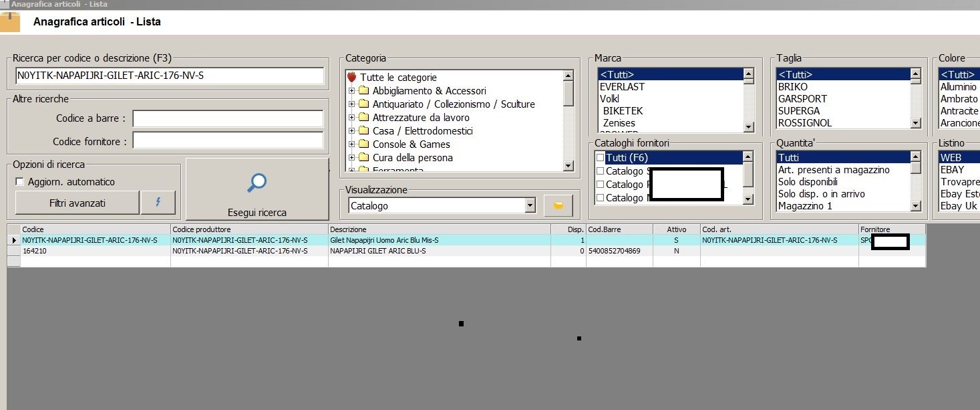Image resolution: width=980 pixels, height=410 pixels.
Task: Click the box app icon beside the title
Action: tap(9, 21)
